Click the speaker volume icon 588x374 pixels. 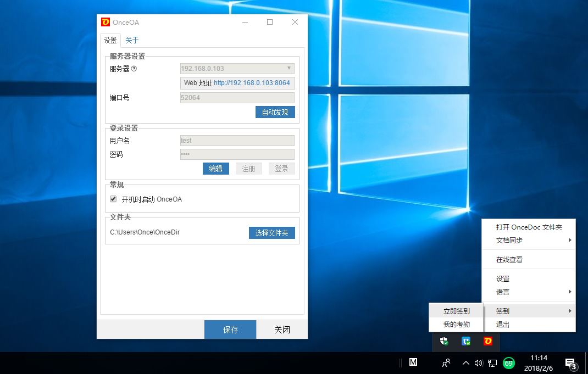click(x=478, y=363)
